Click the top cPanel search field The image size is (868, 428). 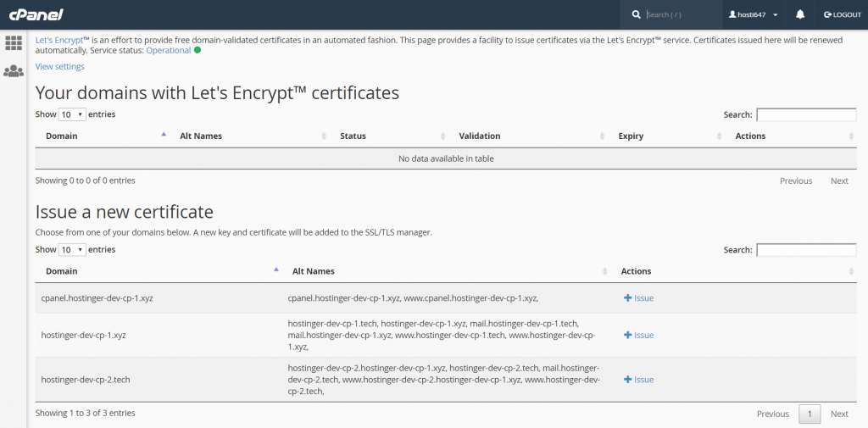[x=678, y=14]
